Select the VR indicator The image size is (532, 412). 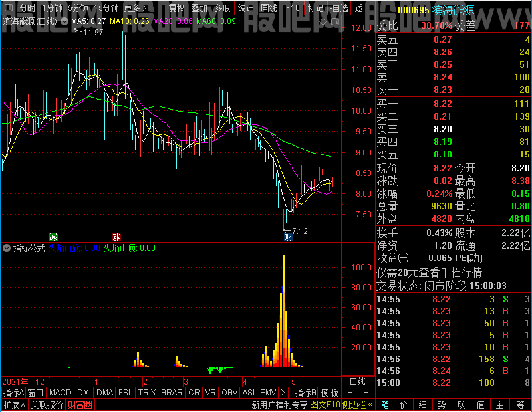coord(211,393)
